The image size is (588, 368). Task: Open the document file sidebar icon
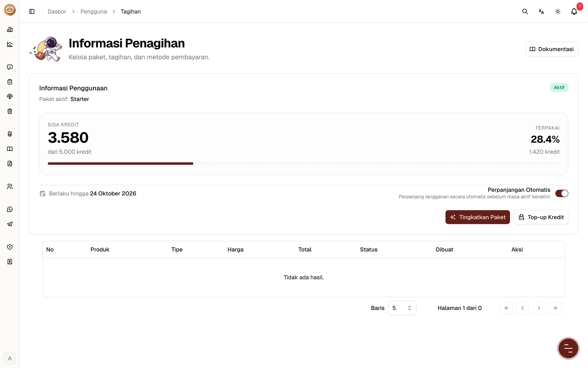pyautogui.click(x=10, y=164)
